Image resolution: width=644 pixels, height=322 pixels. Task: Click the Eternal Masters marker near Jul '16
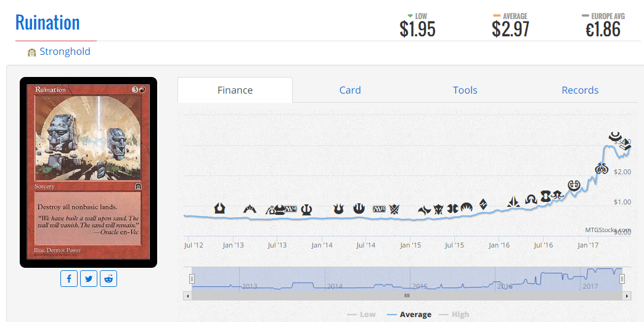(545, 196)
